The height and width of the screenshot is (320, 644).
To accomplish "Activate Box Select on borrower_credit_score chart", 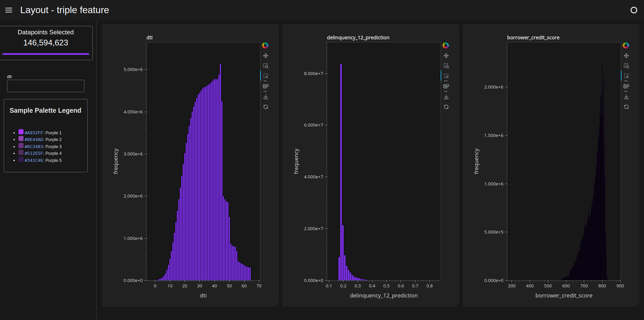I will coord(626,76).
